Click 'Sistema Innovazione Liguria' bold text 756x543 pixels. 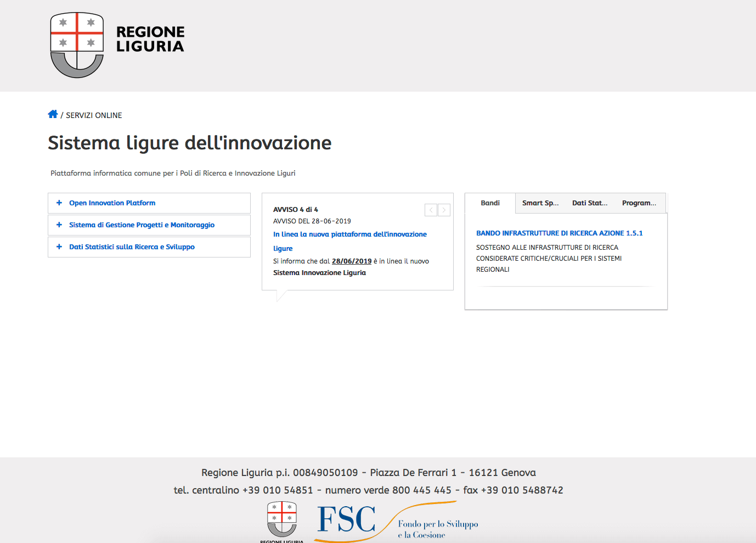pyautogui.click(x=319, y=273)
